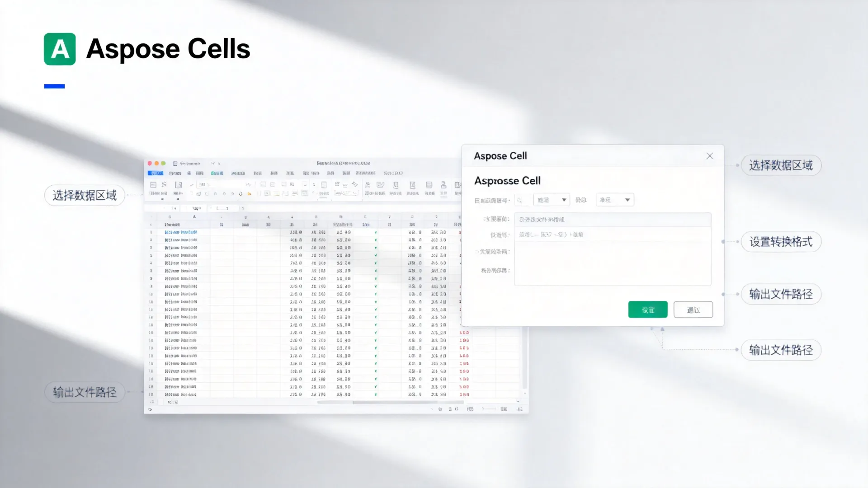
Task: Click the spreadsheet's vertical scrollbar
Action: tap(524, 358)
